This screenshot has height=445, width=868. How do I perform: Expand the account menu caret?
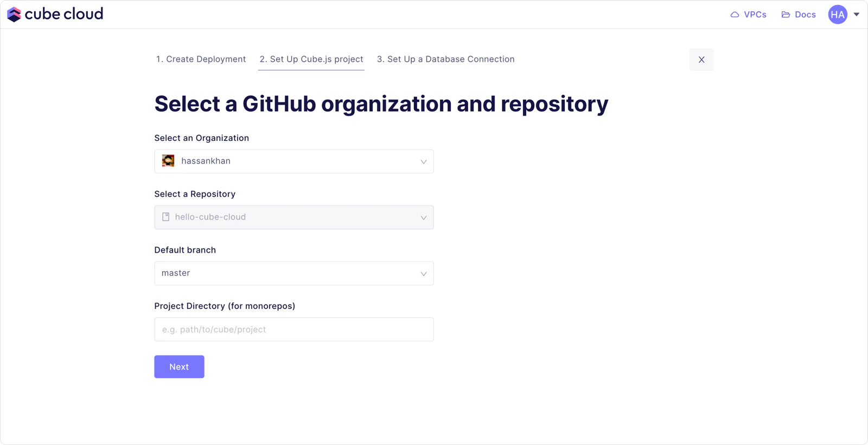tap(857, 15)
